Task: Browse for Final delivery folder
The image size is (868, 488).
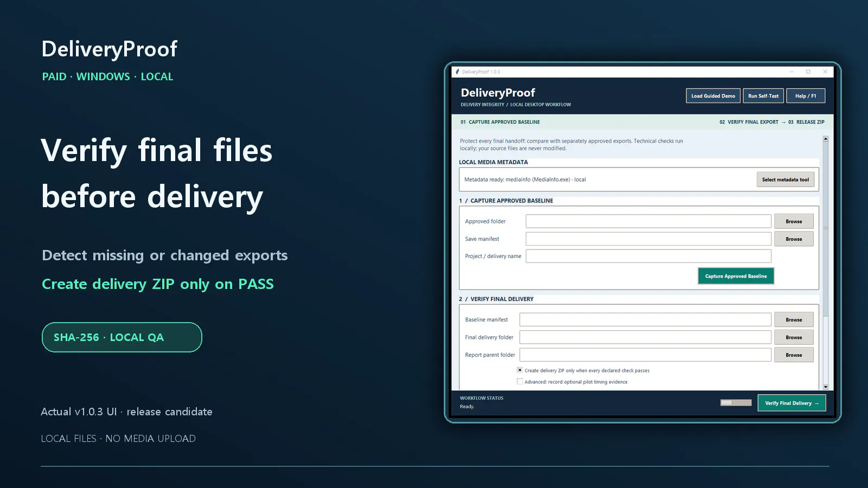Action: tap(794, 337)
